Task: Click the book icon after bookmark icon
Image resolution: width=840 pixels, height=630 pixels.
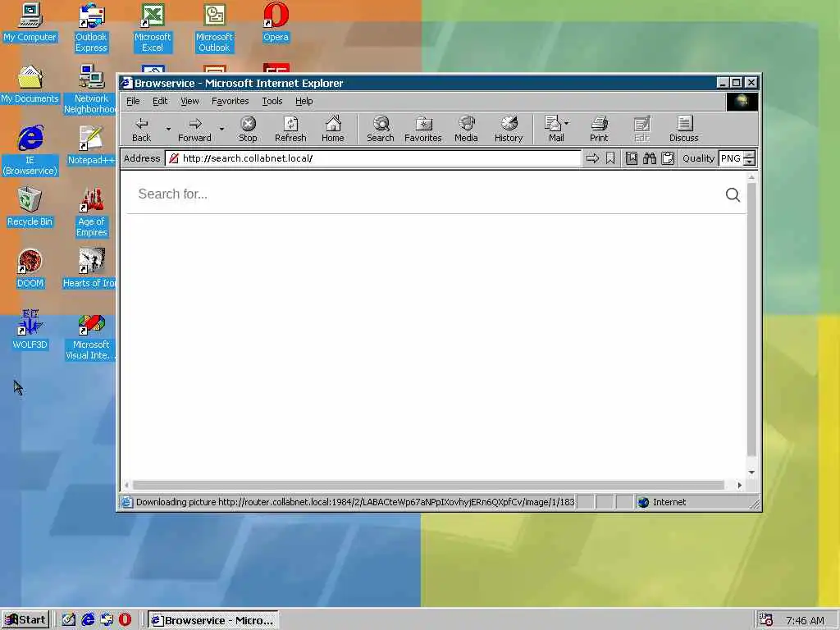Action: tap(632, 158)
